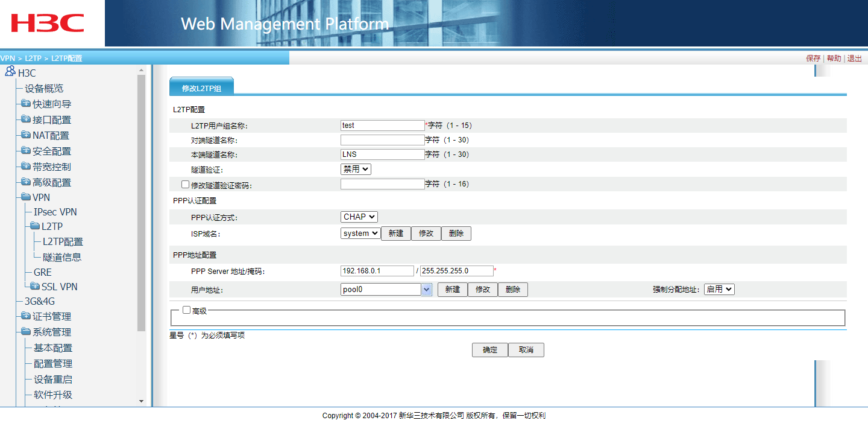868x423 pixels.
Task: Click open folder icon beside VPN
Action: pos(25,197)
